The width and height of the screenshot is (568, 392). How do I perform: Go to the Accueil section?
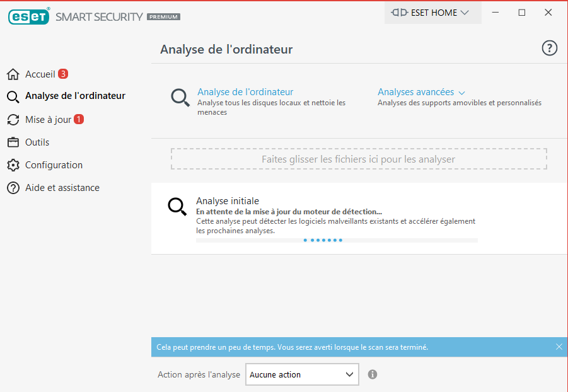pos(40,74)
